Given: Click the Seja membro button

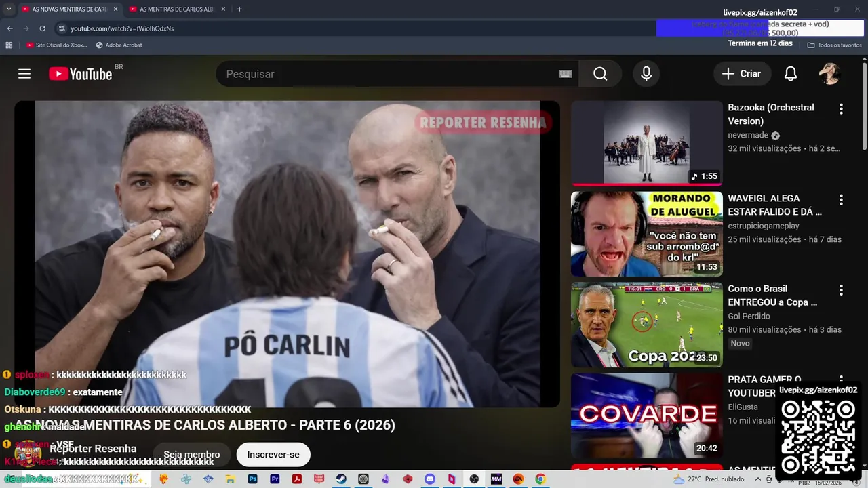Looking at the screenshot, I should (x=192, y=455).
